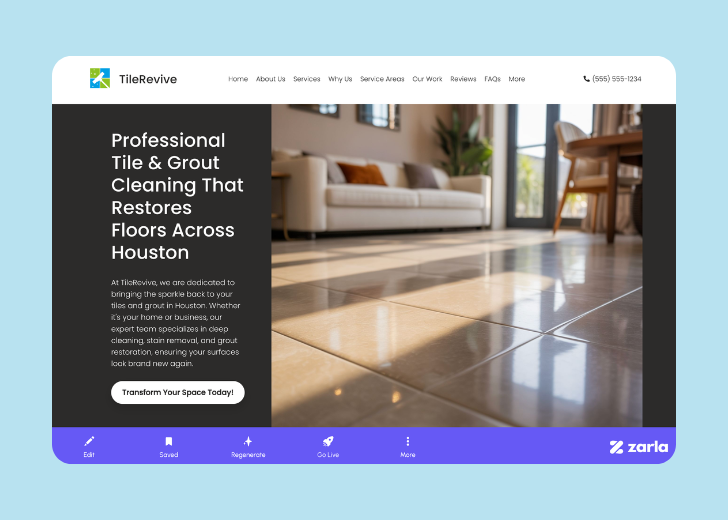Open the FAQs nav link
Screen dimensions: 728x520
pos(492,79)
